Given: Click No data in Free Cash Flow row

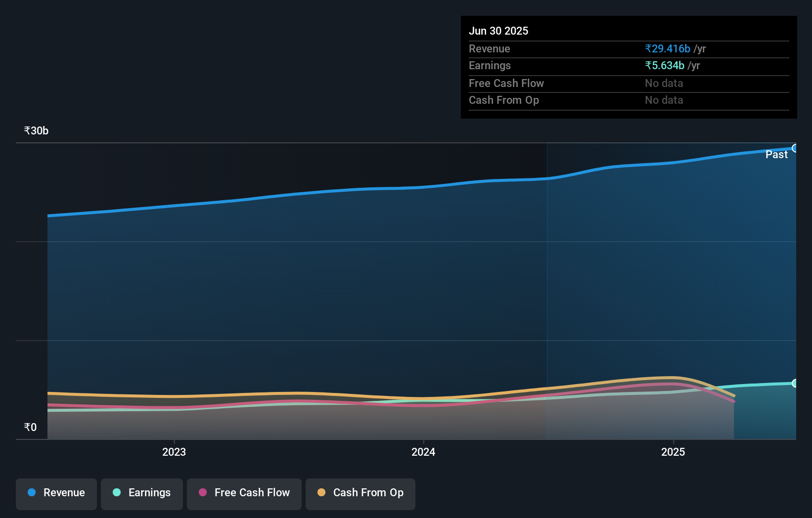Looking at the screenshot, I should tap(664, 83).
